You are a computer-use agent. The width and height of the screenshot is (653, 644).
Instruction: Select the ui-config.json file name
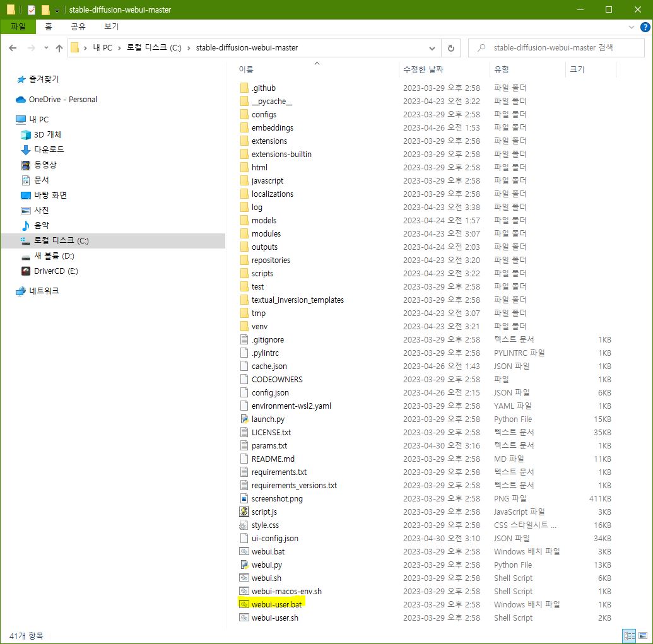[275, 538]
